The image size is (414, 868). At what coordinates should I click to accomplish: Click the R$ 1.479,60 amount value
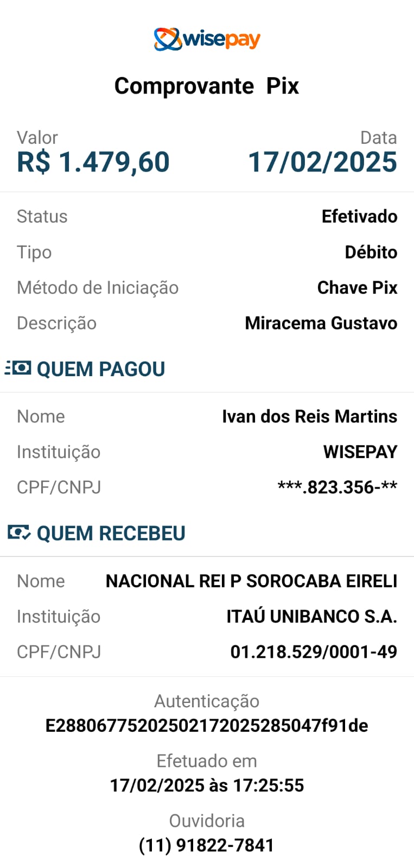pos(93,162)
